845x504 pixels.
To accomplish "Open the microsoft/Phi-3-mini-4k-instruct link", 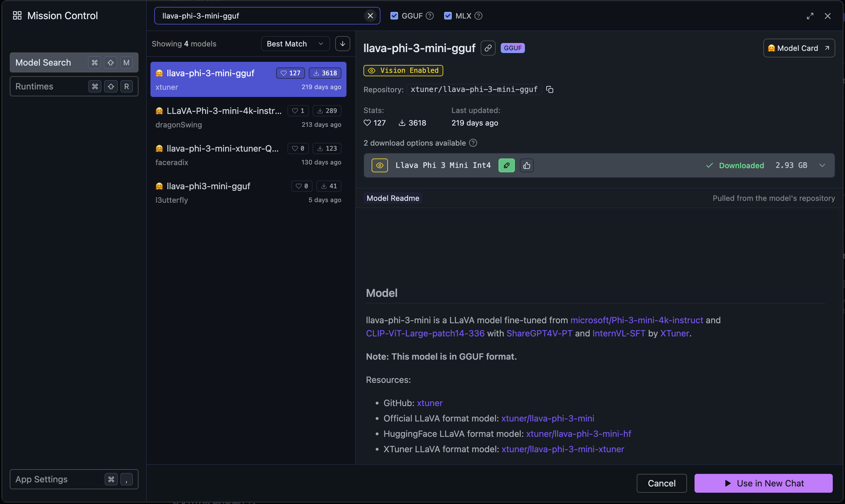I will click(636, 320).
